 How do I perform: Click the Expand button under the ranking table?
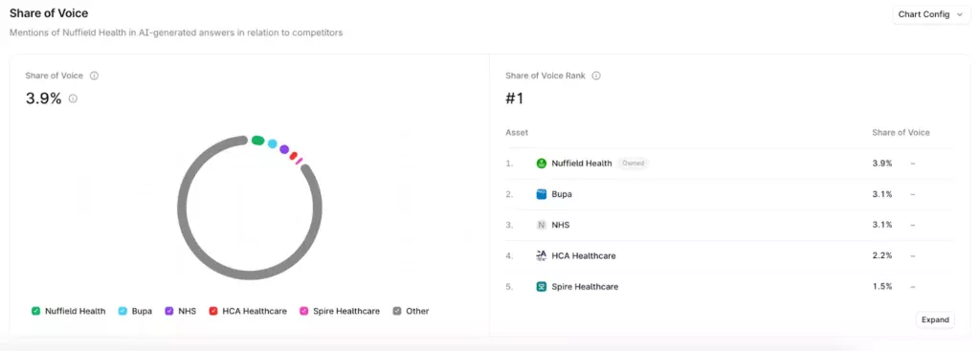click(935, 319)
